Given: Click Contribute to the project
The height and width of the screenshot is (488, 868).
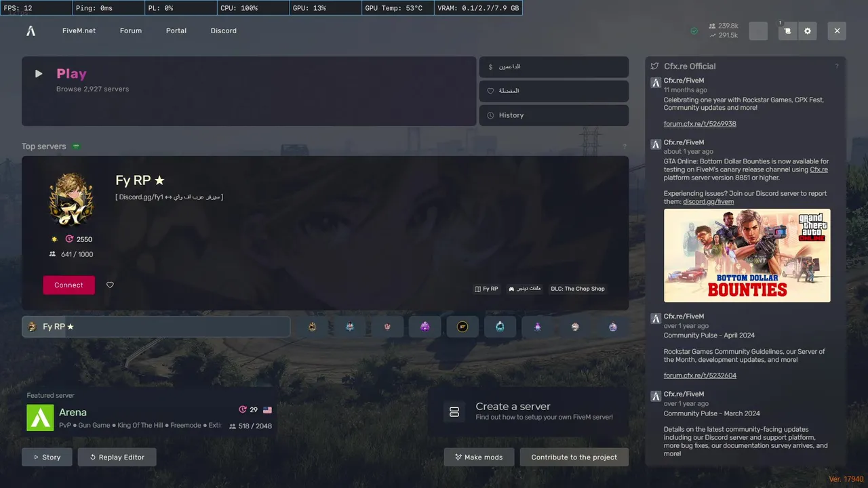Looking at the screenshot, I should [x=574, y=457].
